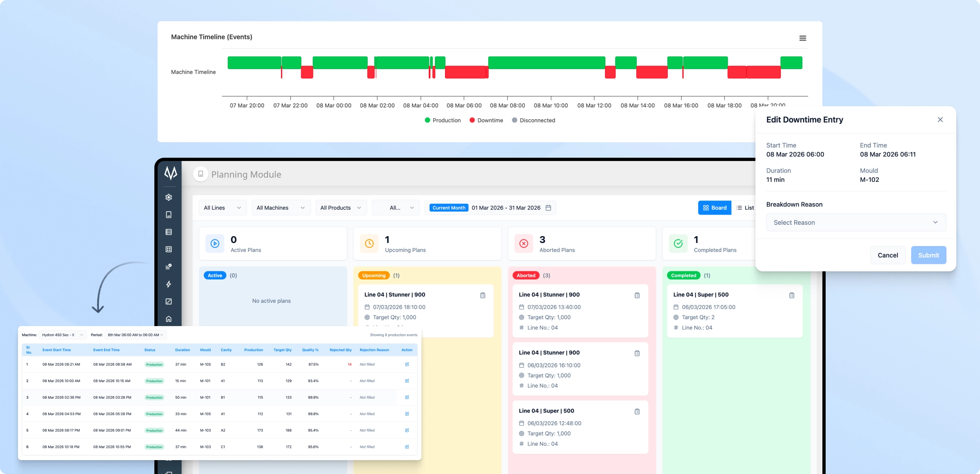Click the settings gear icon in sidebar
Viewport: 980px width, 474px height.
(x=169, y=197)
